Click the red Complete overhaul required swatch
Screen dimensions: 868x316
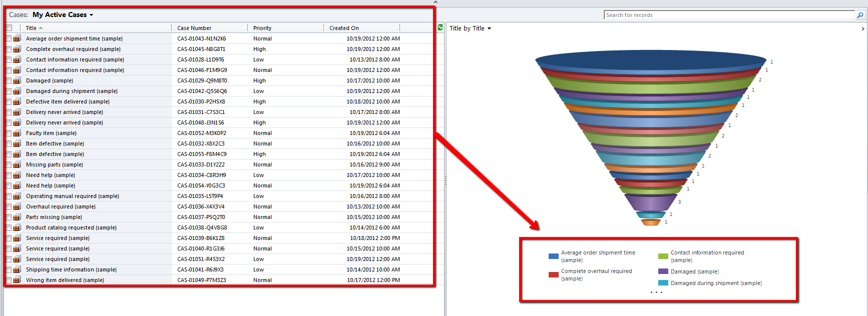pyautogui.click(x=553, y=274)
